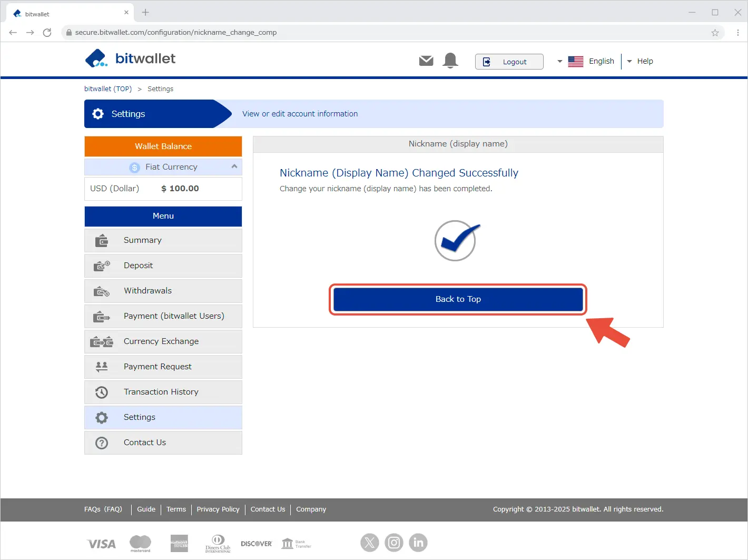The width and height of the screenshot is (748, 560).
Task: Open the Instagram icon in footer
Action: [394, 542]
